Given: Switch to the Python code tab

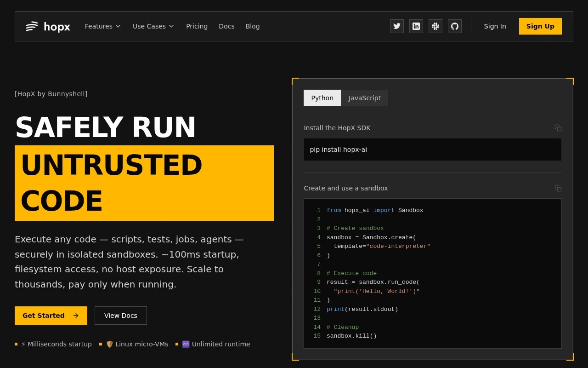Looking at the screenshot, I should [x=322, y=98].
